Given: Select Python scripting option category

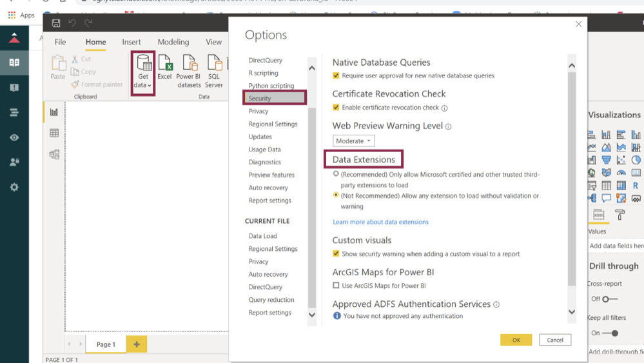Looking at the screenshot, I should coord(271,86).
